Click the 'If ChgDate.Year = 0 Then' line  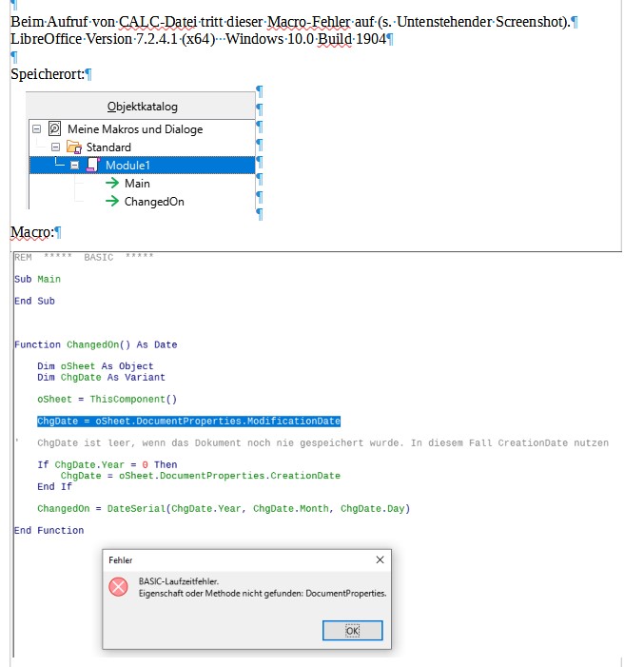107,464
